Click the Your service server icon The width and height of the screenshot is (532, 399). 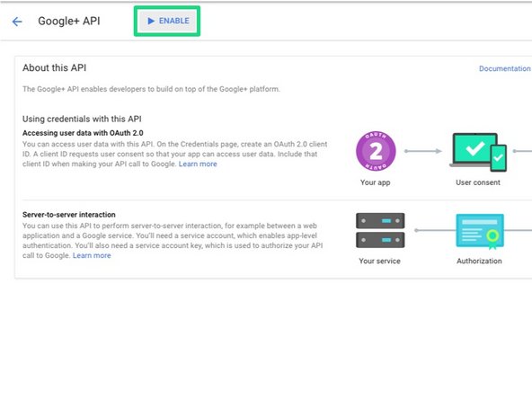(x=380, y=230)
